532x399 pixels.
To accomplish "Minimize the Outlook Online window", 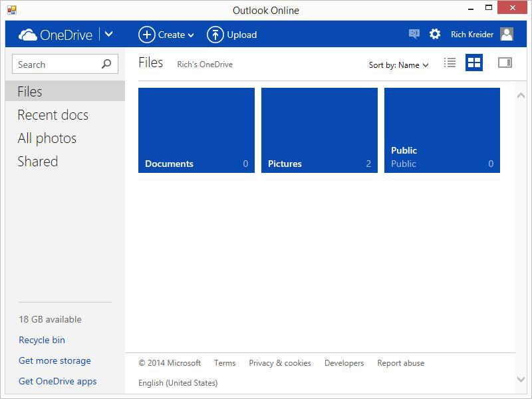I will [471, 9].
